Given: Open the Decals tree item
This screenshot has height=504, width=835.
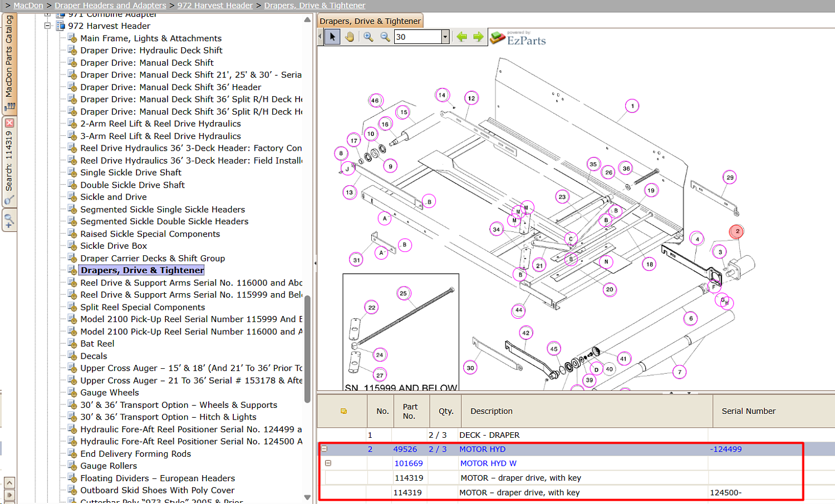Looking at the screenshot, I should coord(94,356).
